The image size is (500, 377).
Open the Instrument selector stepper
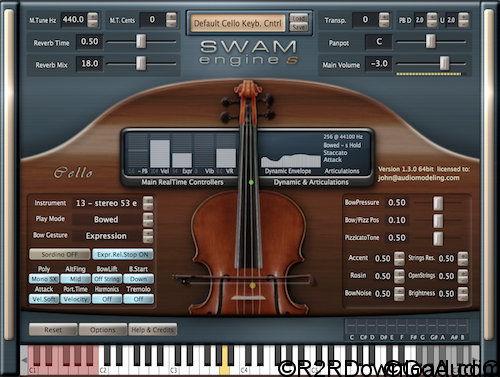pyautogui.click(x=148, y=203)
